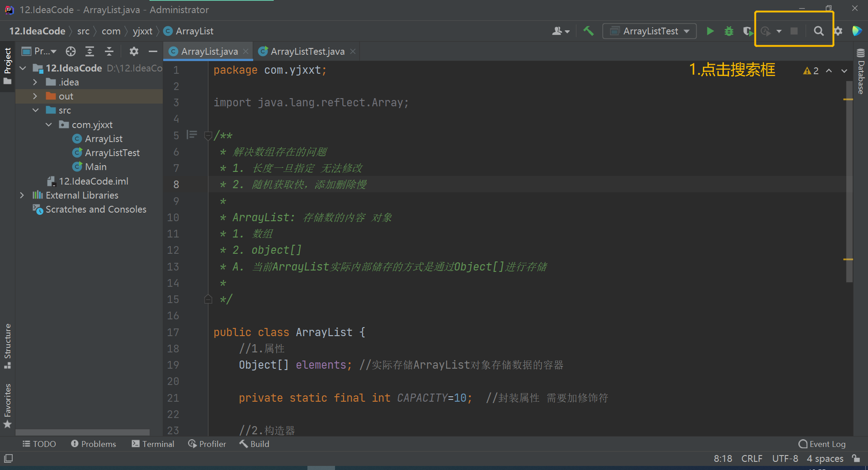Viewport: 868px width, 470px height.
Task: Close the ArrayListTest.java tab
Action: 353,52
